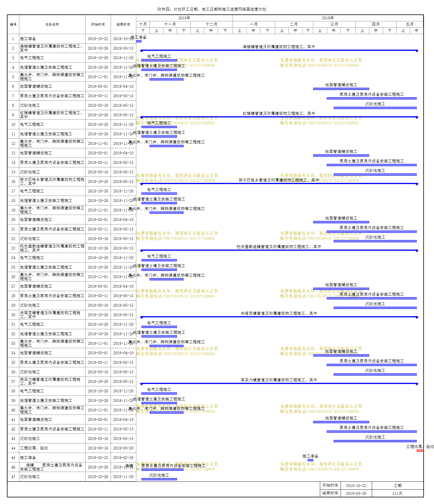This screenshot has height=504, width=434.
Task: Select row 23 托依堡勒迪镇管道 task name
Action: [52, 248]
